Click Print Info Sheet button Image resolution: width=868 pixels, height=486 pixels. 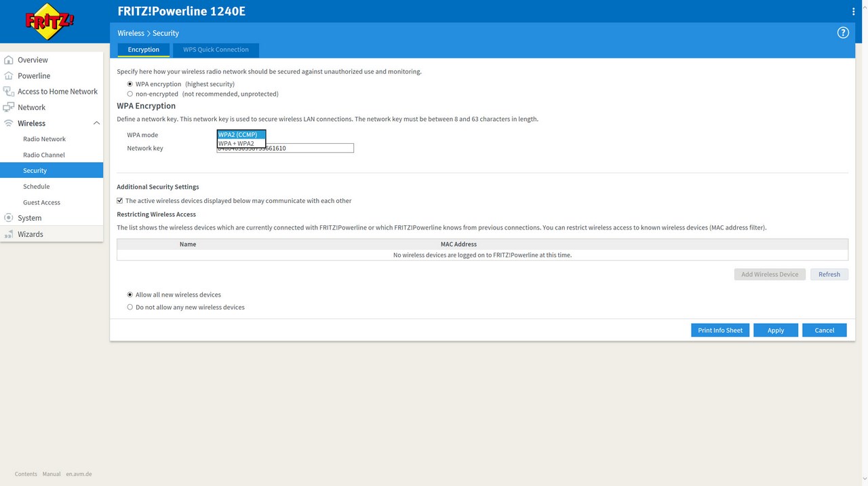(x=720, y=330)
